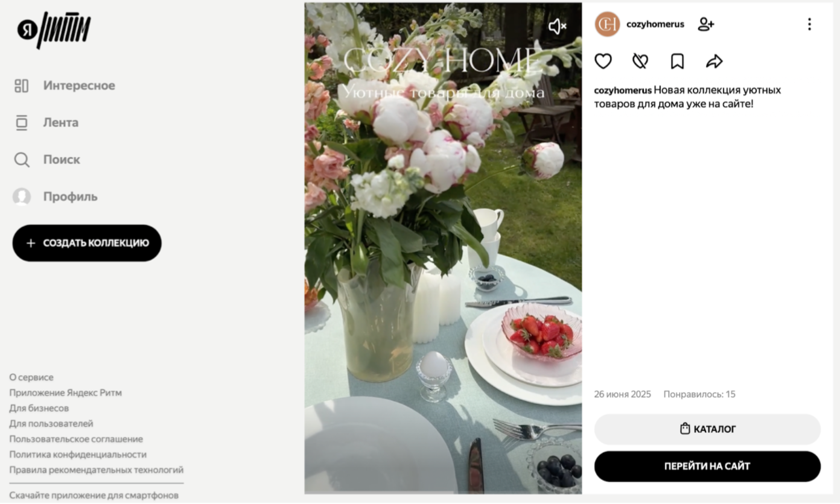
Task: Open the О сервисе footer link
Action: click(x=31, y=377)
